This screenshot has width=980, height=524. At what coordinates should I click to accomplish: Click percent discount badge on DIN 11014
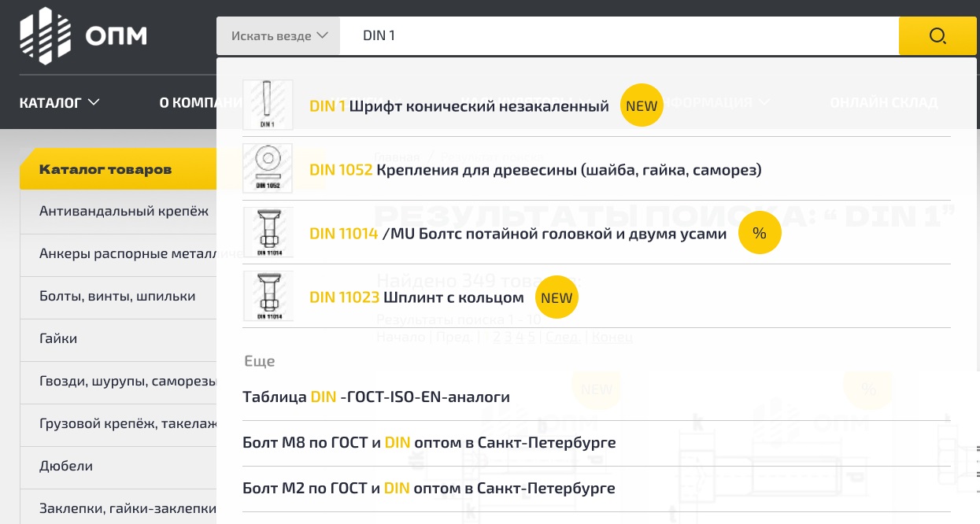(759, 233)
